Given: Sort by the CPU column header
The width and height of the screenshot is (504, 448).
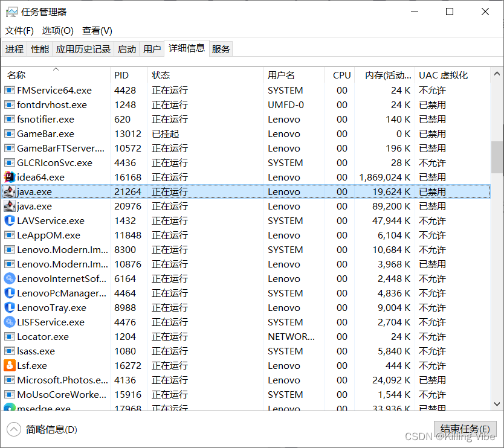Looking at the screenshot, I should (341, 75).
